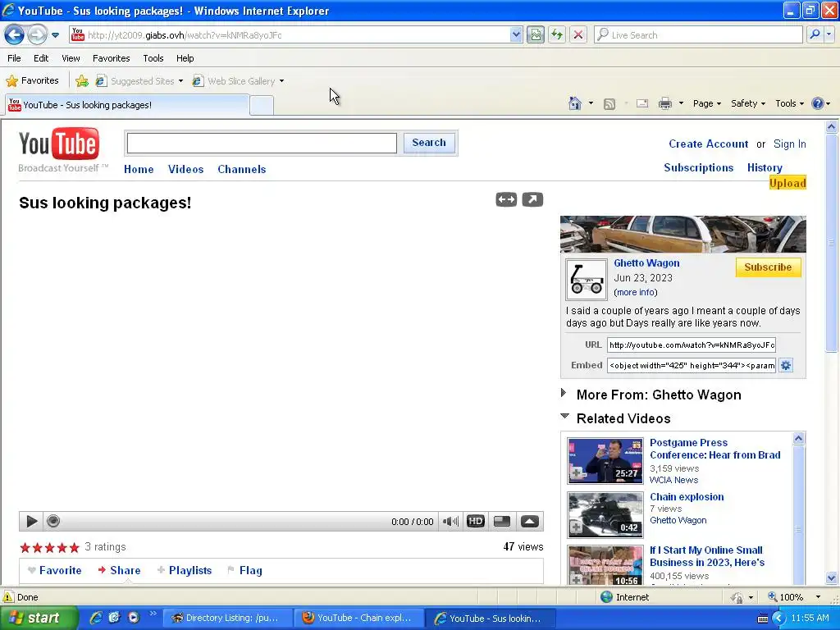
Task: Toggle wide player mode icon
Action: 506,200
